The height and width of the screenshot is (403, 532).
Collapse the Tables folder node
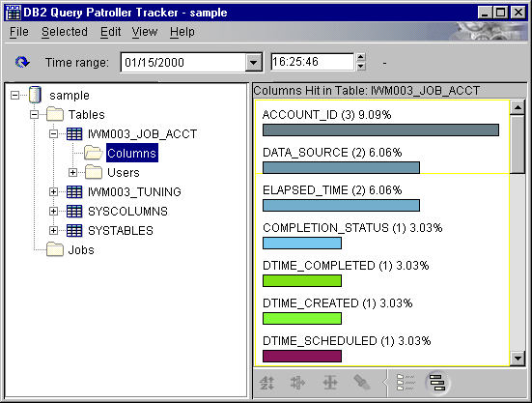tap(34, 114)
